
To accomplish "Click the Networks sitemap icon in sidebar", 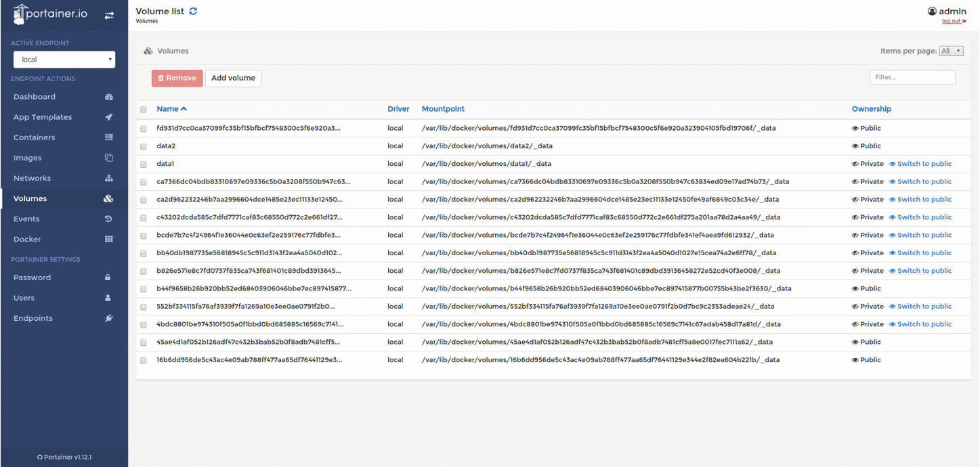I will 108,178.
